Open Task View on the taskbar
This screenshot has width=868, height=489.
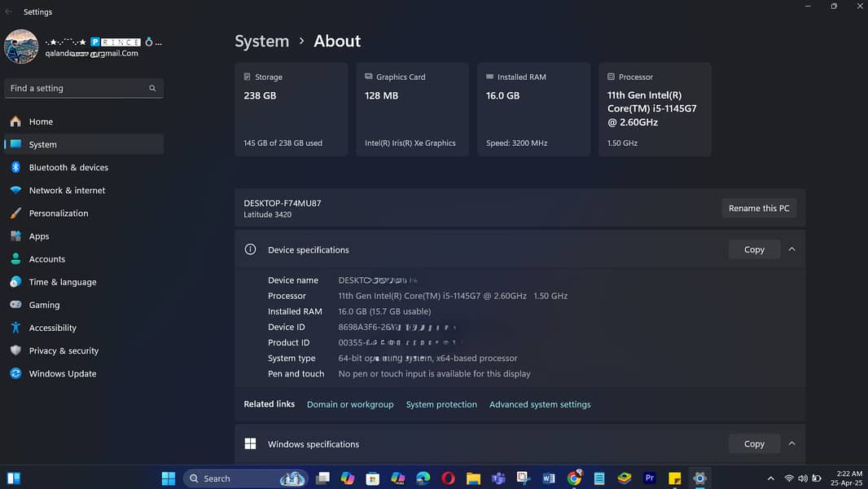pyautogui.click(x=322, y=478)
